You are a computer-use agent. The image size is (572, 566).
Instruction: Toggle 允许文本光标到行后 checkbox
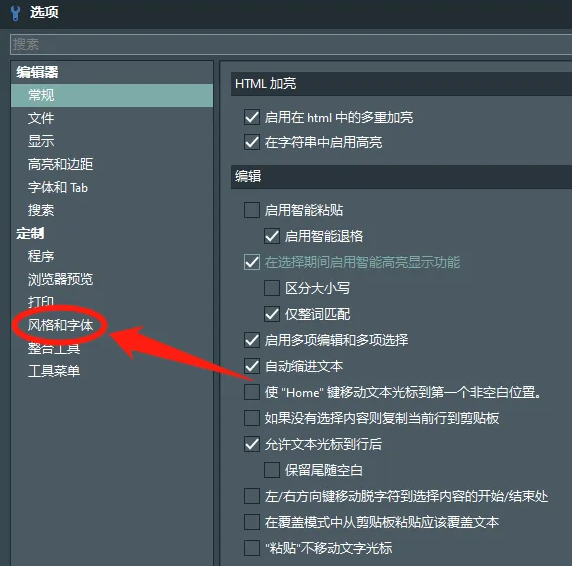(x=252, y=444)
